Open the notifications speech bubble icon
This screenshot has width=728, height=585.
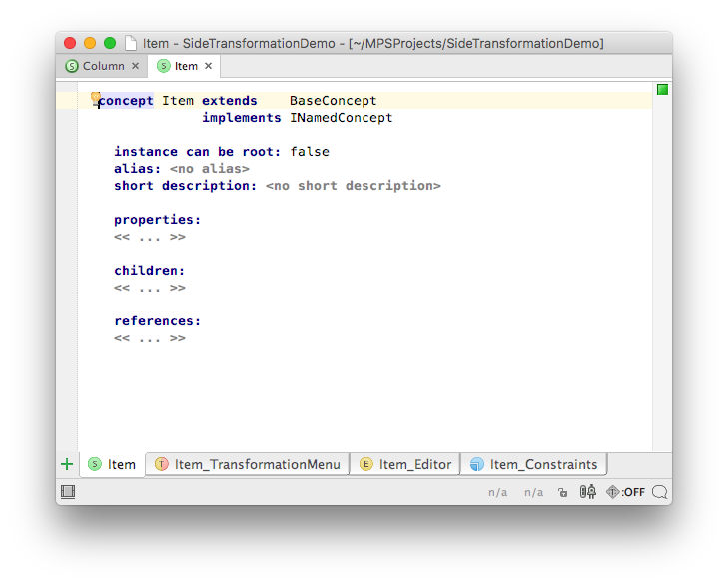point(659,491)
